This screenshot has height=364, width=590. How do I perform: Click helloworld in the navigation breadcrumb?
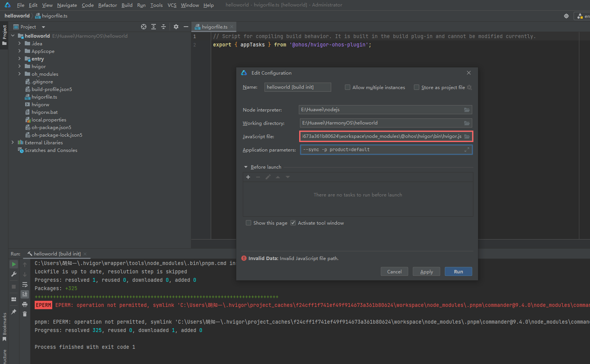click(17, 16)
